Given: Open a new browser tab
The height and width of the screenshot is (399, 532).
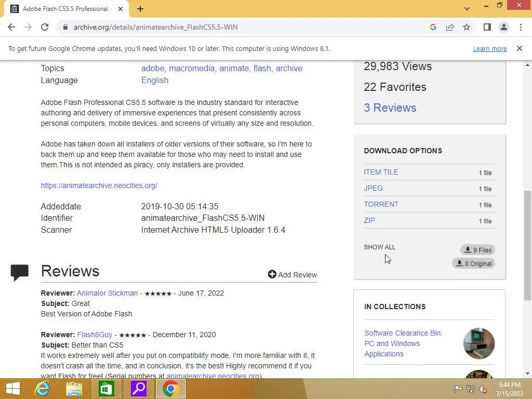Looking at the screenshot, I should pos(140,9).
